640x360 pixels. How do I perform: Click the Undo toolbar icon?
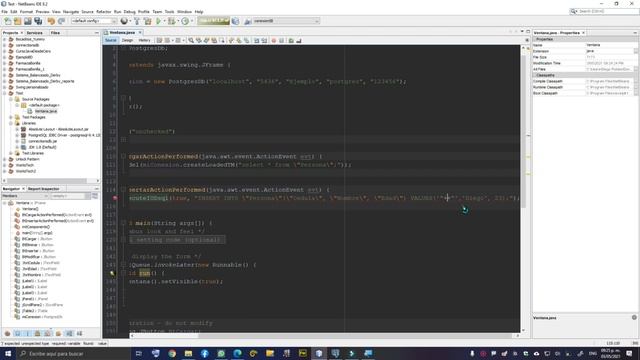[x=51, y=21]
